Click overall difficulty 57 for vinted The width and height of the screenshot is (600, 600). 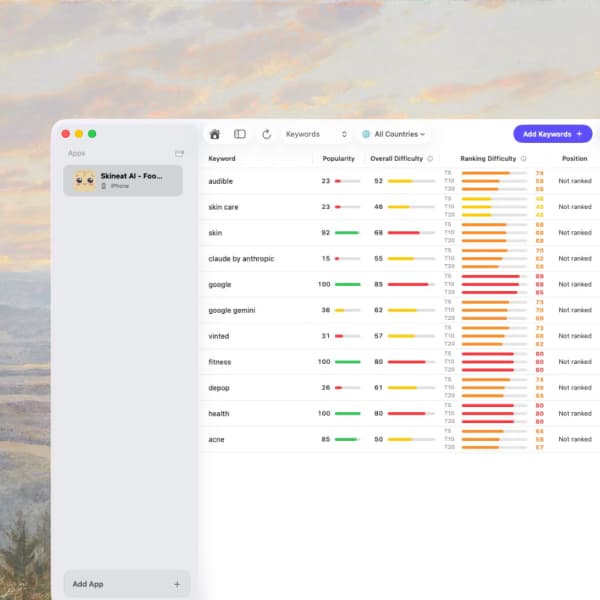tap(378, 336)
